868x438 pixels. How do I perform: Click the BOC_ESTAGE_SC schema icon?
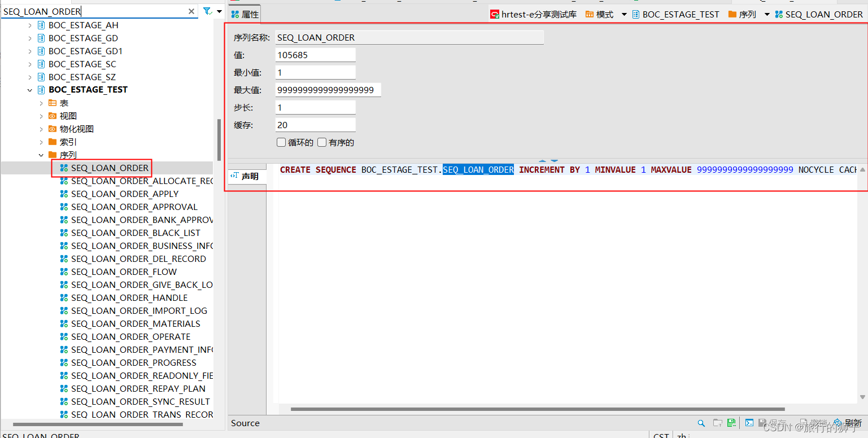coord(41,64)
